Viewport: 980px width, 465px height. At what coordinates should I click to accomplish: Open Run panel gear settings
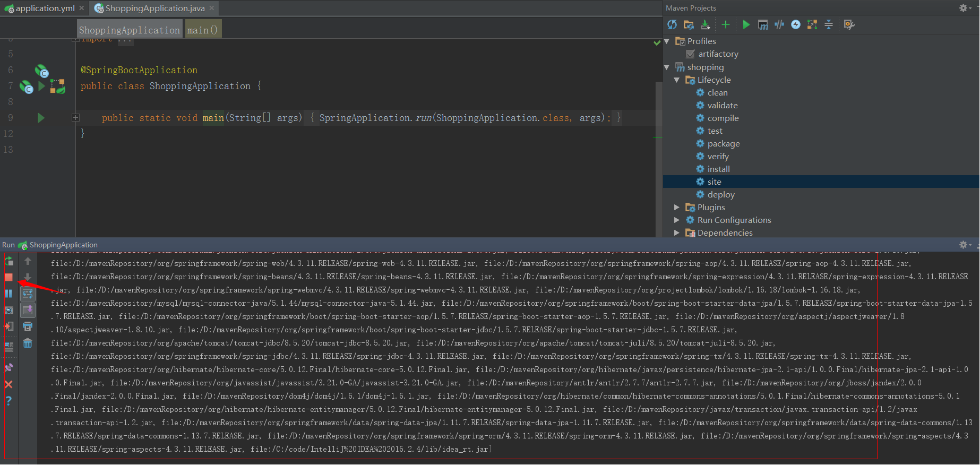point(965,245)
